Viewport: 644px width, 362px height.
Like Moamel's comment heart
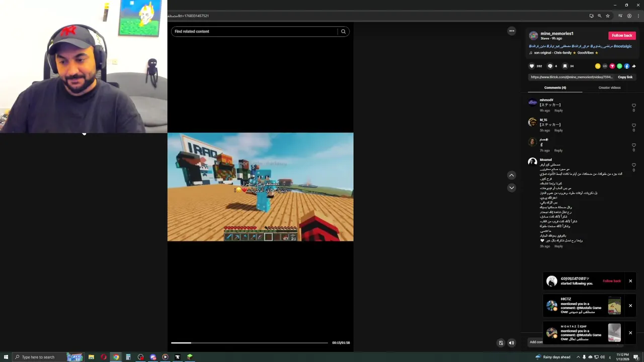coord(633,165)
